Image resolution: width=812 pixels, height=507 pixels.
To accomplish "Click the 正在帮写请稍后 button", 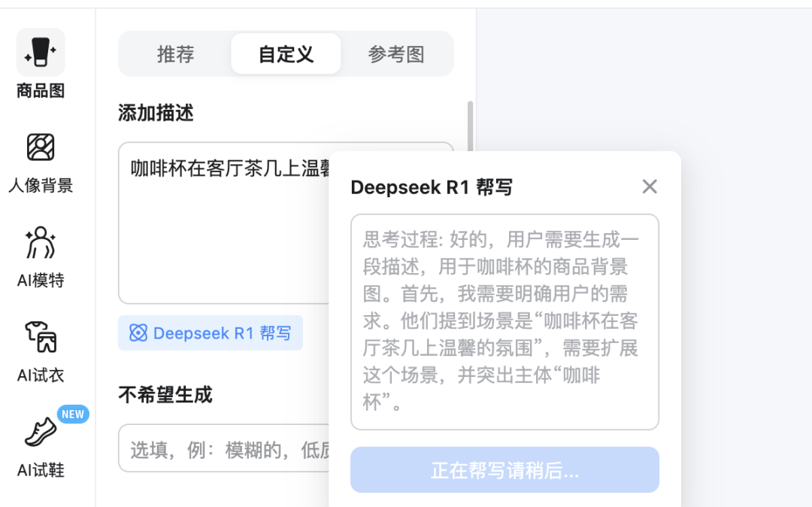I will [505, 470].
